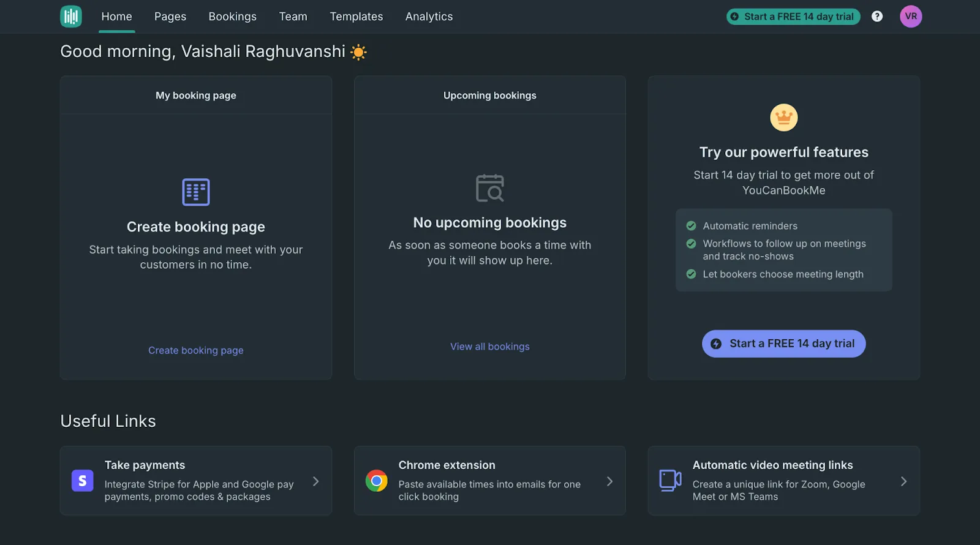Click the video meeting links icon
980x545 pixels.
click(x=670, y=480)
